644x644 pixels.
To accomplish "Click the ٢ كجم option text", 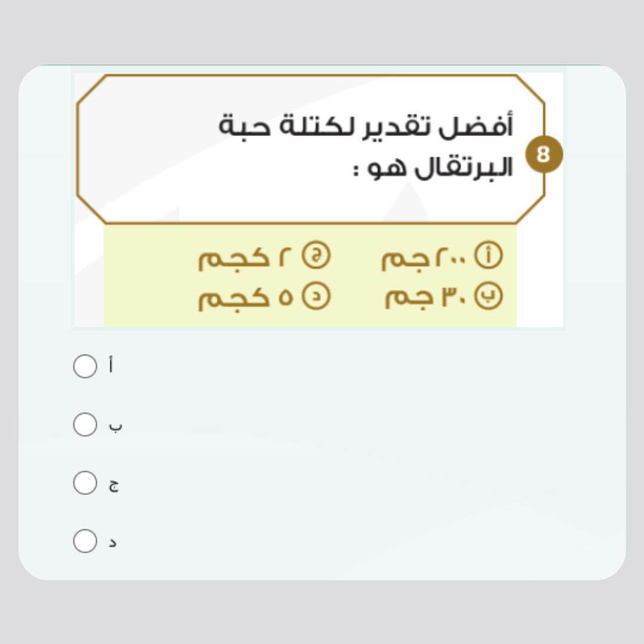I will click(247, 258).
